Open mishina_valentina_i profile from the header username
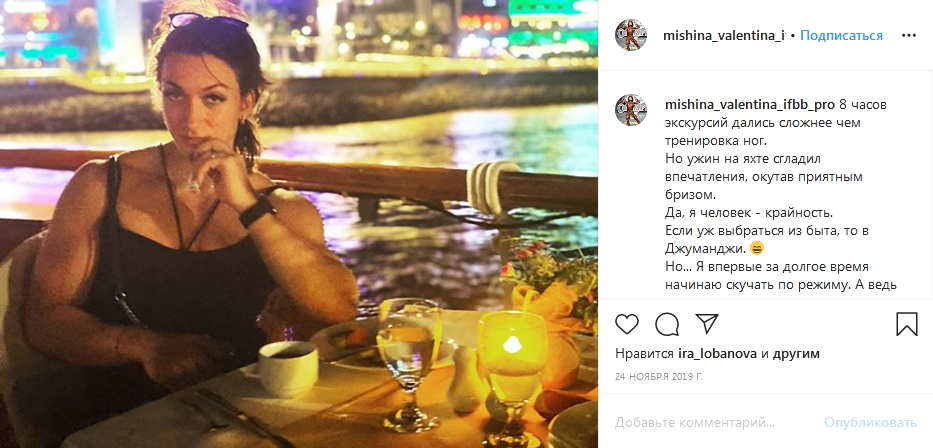 [x=725, y=36]
